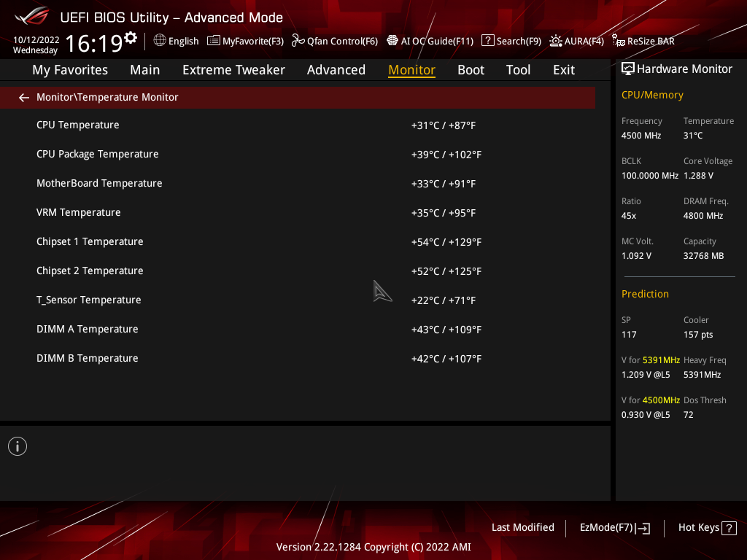The width and height of the screenshot is (747, 560).
Task: Click the Dos Thresh value 72
Action: [x=688, y=415]
